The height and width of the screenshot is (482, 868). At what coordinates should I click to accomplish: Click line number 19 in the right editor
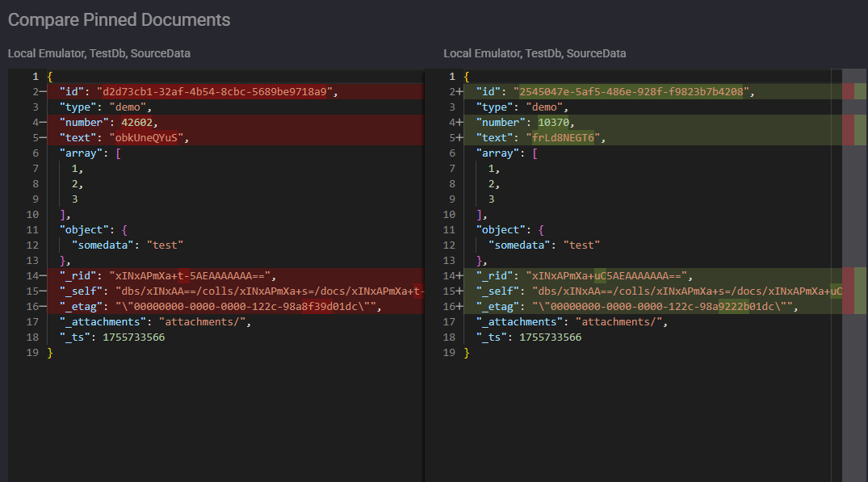(449, 352)
